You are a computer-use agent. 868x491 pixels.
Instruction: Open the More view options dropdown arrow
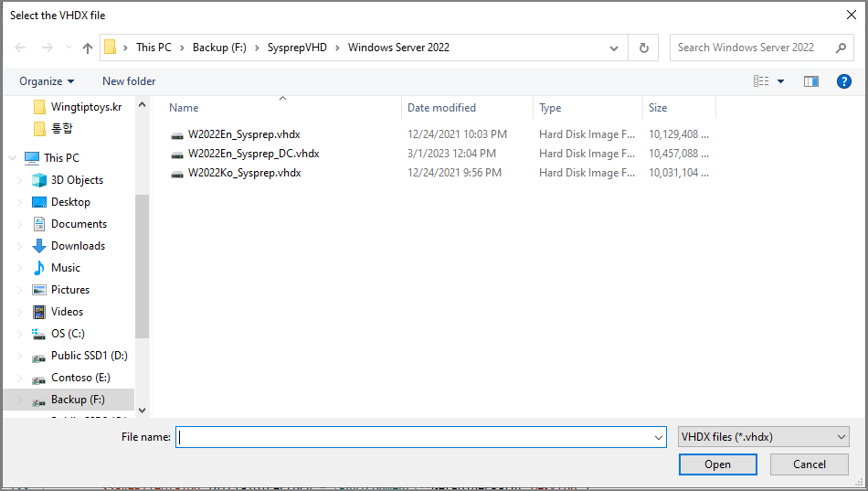(x=780, y=81)
